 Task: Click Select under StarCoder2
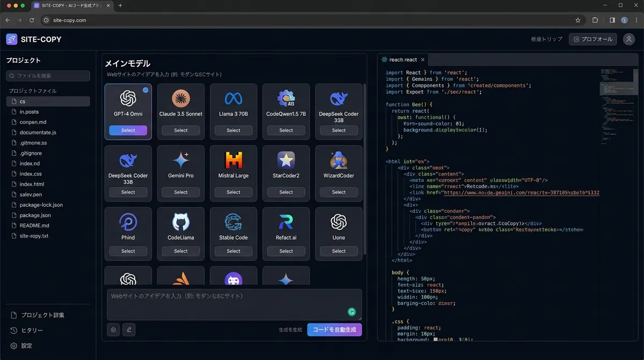click(x=286, y=192)
